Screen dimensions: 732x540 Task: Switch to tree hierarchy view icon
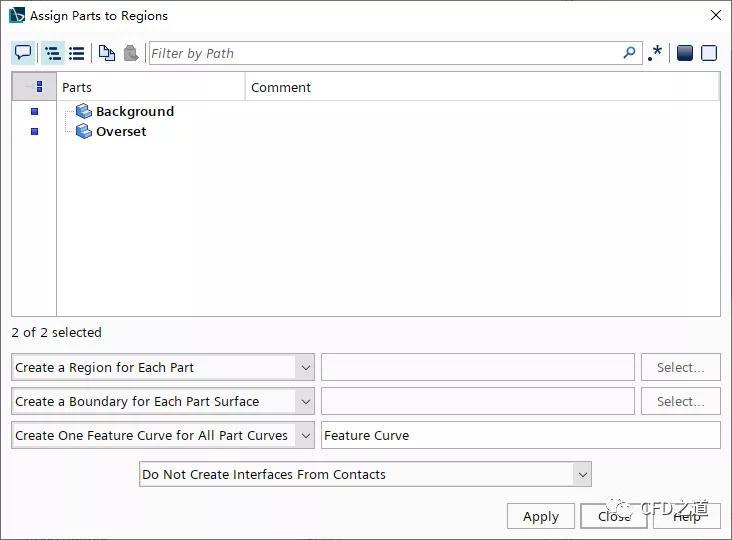[x=53, y=53]
